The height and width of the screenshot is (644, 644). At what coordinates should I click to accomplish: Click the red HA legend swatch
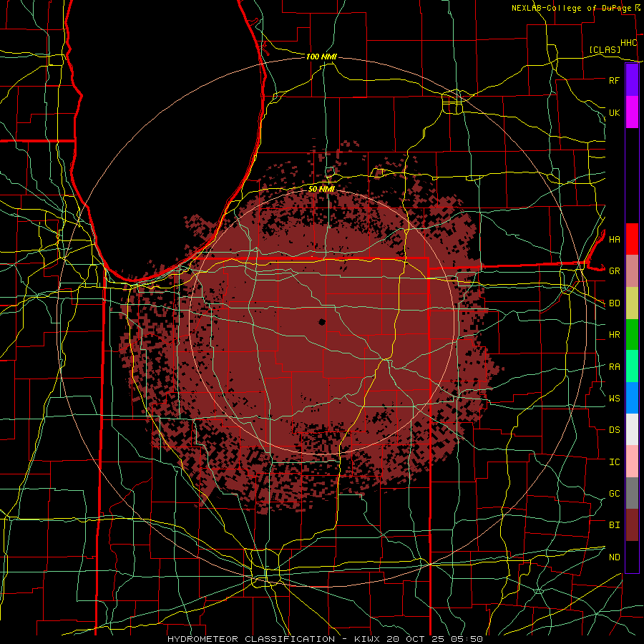tap(632, 239)
